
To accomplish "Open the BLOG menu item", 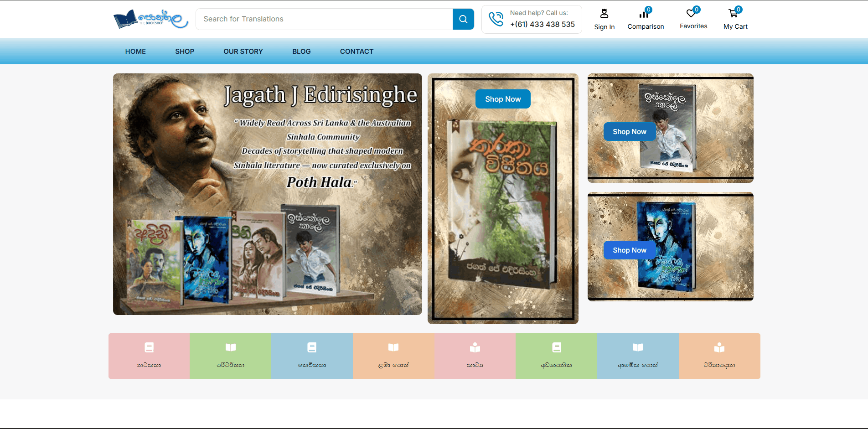I will click(301, 52).
